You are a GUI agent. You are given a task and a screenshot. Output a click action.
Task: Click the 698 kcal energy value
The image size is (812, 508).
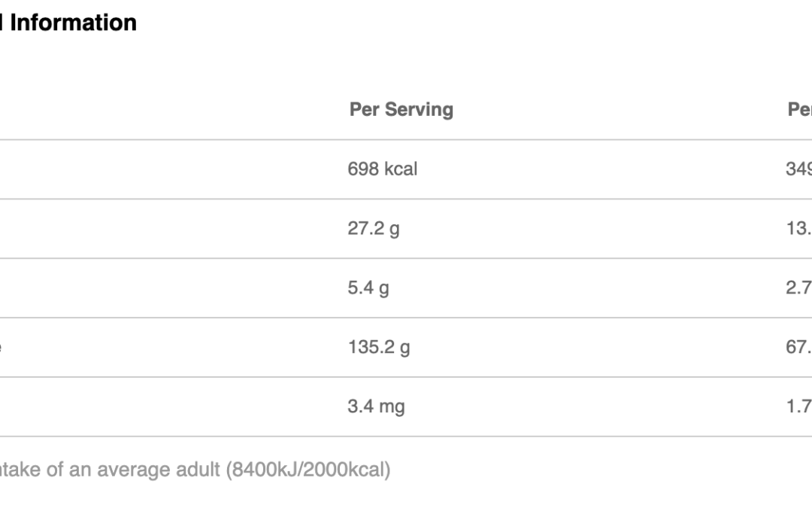pos(382,169)
